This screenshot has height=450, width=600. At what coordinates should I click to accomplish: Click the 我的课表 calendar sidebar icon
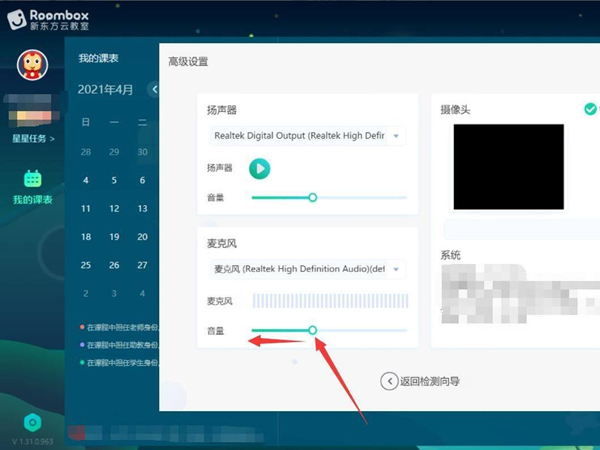(32, 180)
